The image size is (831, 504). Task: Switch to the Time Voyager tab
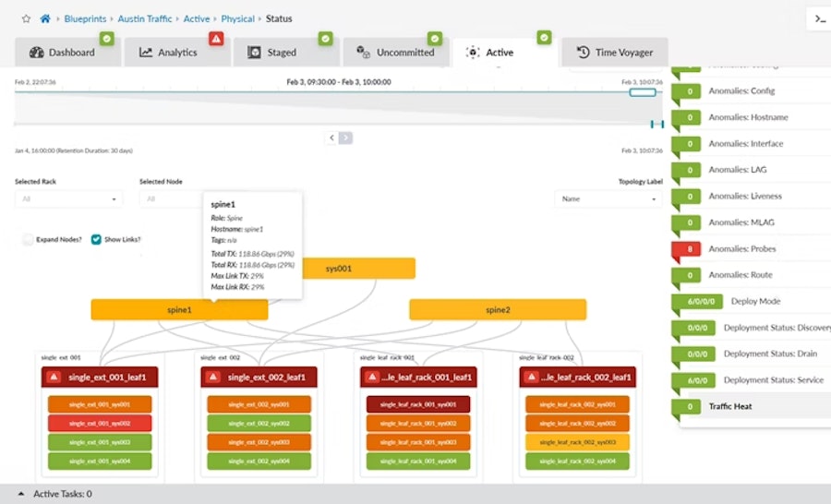coord(614,53)
